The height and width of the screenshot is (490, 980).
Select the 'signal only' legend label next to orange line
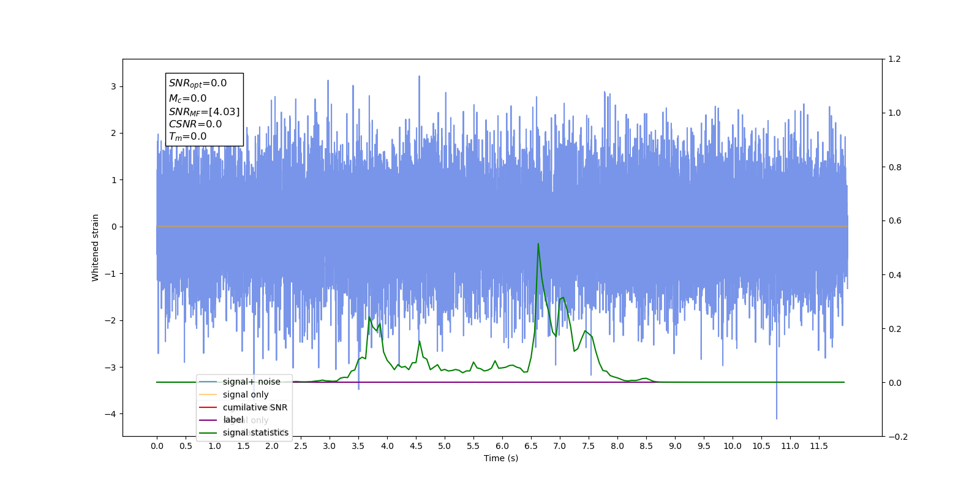tap(246, 394)
